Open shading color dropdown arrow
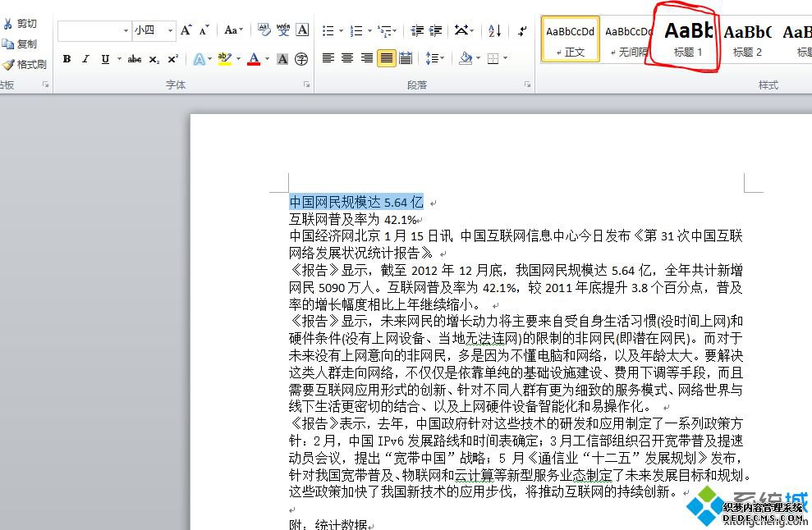 tap(478, 58)
